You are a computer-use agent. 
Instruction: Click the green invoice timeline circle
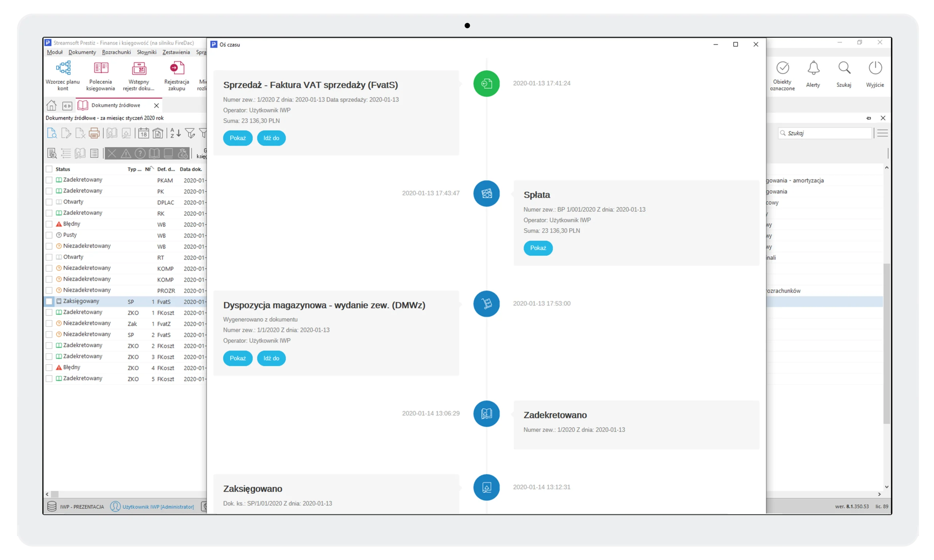click(x=486, y=84)
